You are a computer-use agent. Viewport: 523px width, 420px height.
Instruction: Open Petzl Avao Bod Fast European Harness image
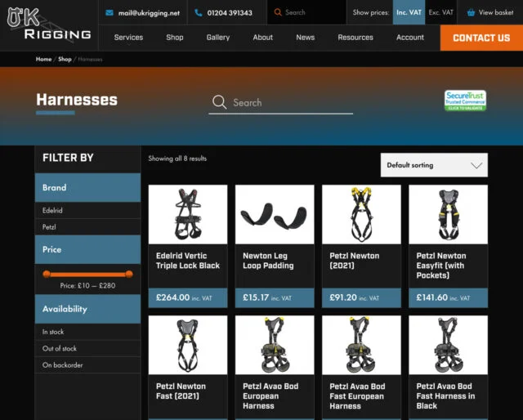point(361,345)
